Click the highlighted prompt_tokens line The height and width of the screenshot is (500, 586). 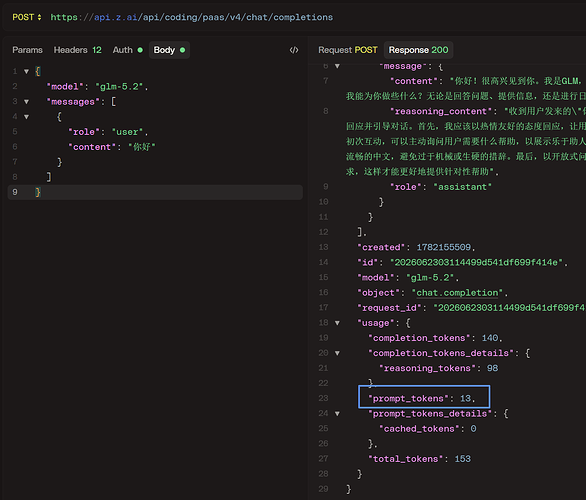(424, 397)
